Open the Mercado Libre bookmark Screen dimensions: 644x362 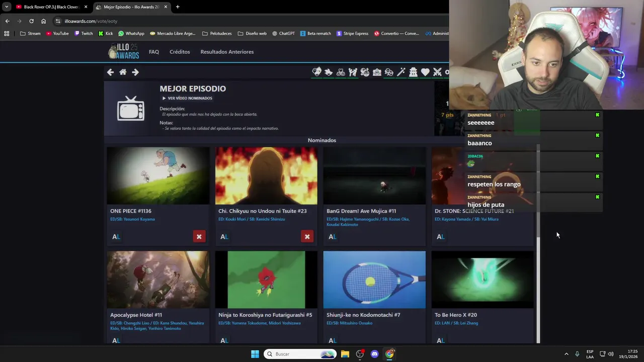(173, 34)
